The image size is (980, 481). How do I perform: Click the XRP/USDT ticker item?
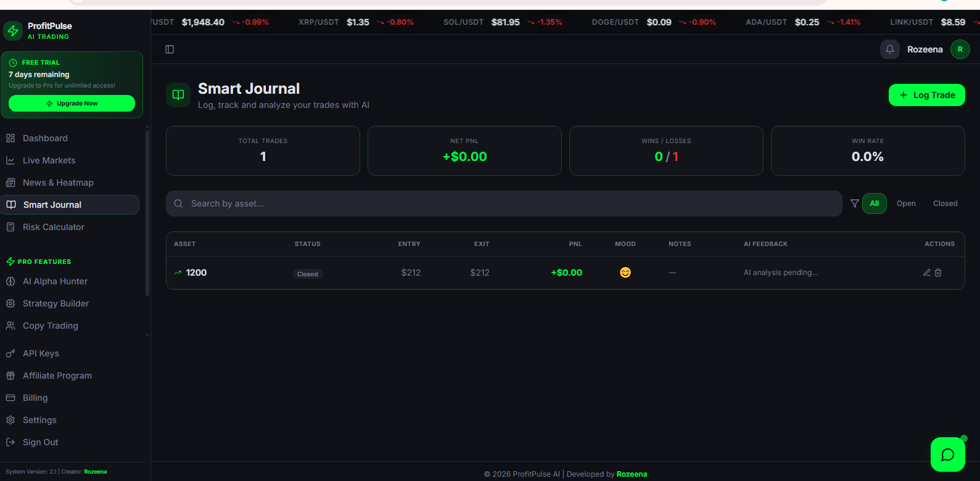click(x=356, y=22)
